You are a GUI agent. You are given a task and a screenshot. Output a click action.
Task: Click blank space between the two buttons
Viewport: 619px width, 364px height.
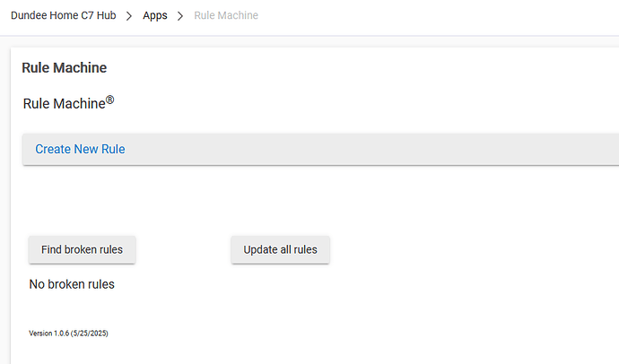(x=183, y=250)
